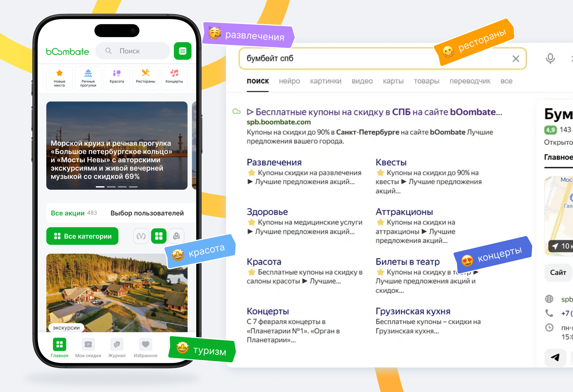Tap the search magnifier icon in phone app
The image size is (573, 392).
click(x=109, y=51)
